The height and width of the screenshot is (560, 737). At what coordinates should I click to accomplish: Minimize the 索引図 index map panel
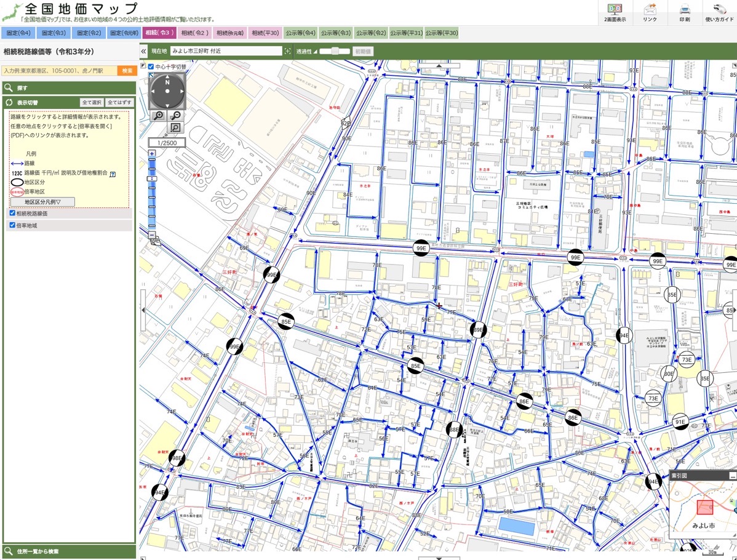(x=732, y=476)
